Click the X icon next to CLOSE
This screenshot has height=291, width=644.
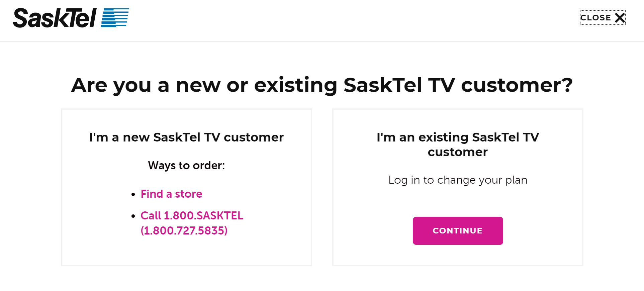(x=620, y=18)
